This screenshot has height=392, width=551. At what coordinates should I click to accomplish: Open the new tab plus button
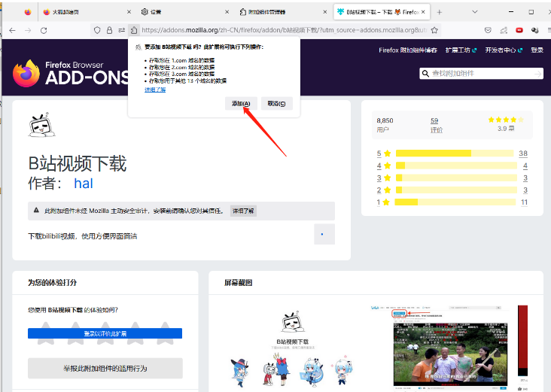click(440, 12)
